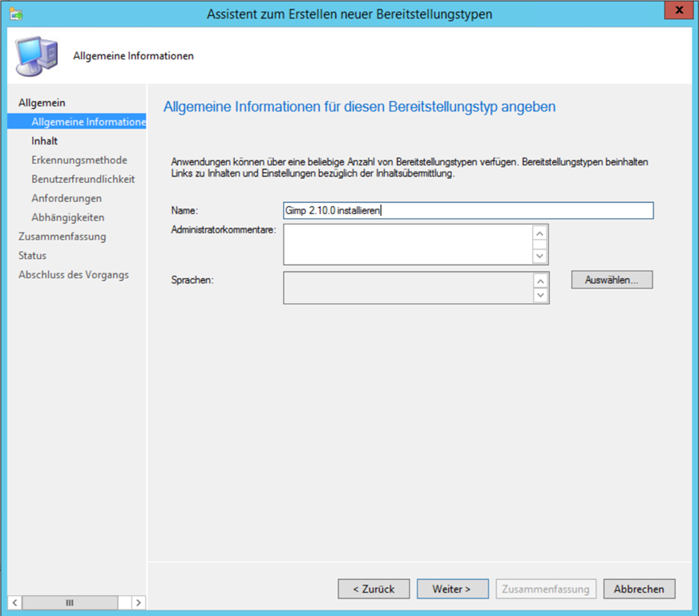Cancel wizard with Abbrechen button
699x616 pixels.
[x=639, y=589]
